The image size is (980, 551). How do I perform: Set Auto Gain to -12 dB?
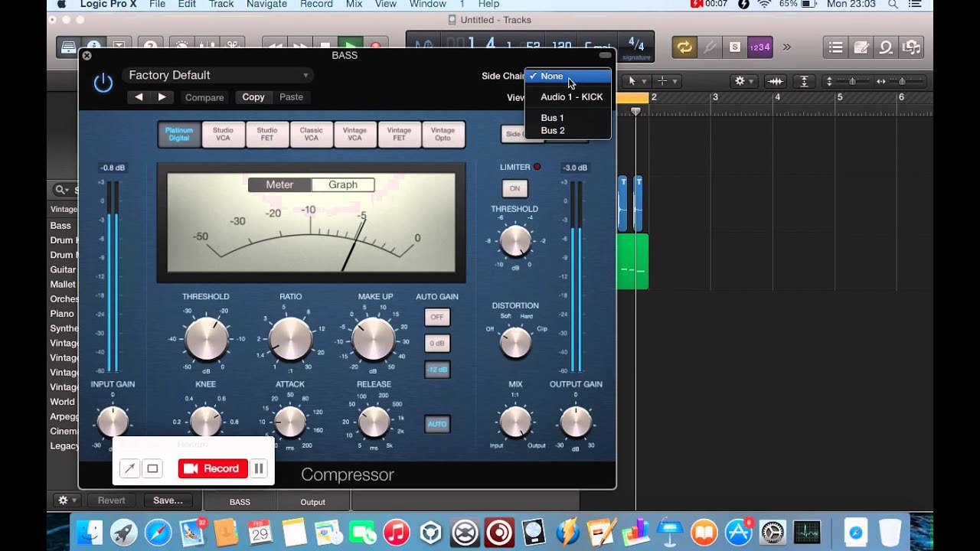click(437, 370)
